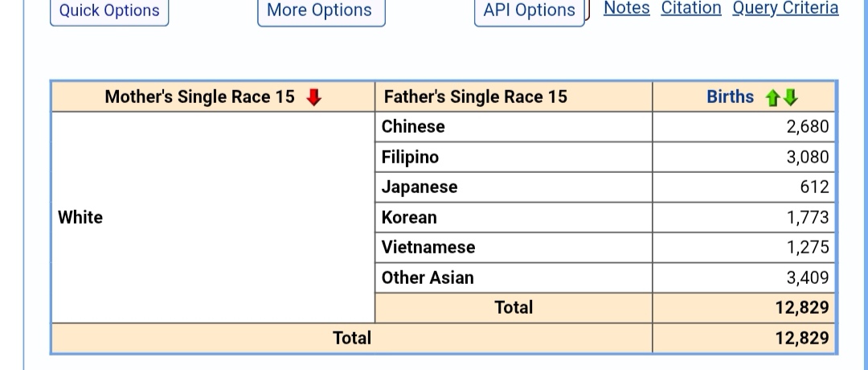Select the Chinese father's race cell
This screenshot has width=868, height=370.
coord(413,126)
